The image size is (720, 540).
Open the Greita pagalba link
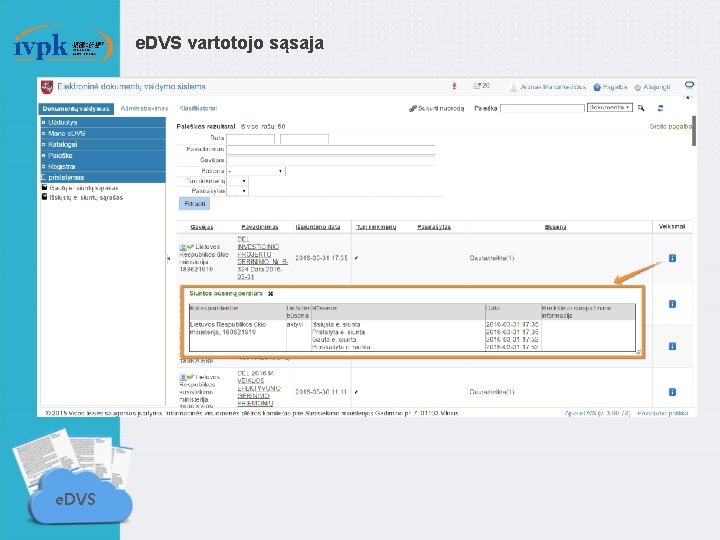pos(671,127)
